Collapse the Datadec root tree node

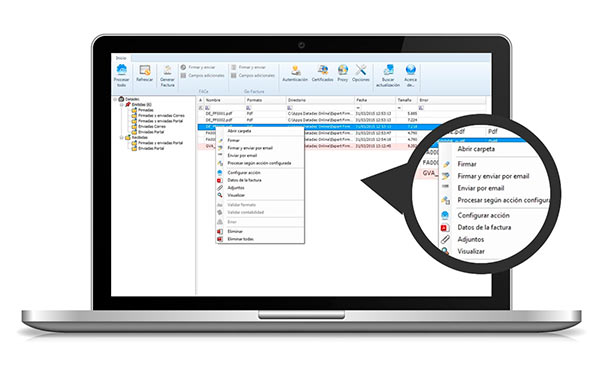[115, 99]
